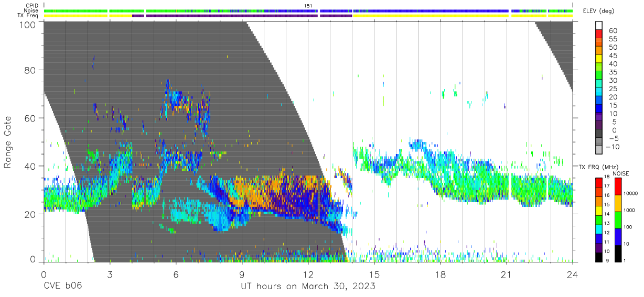Click the 'TX Freq' row label at top left
This screenshot has width=644, height=297.
coord(28,15)
